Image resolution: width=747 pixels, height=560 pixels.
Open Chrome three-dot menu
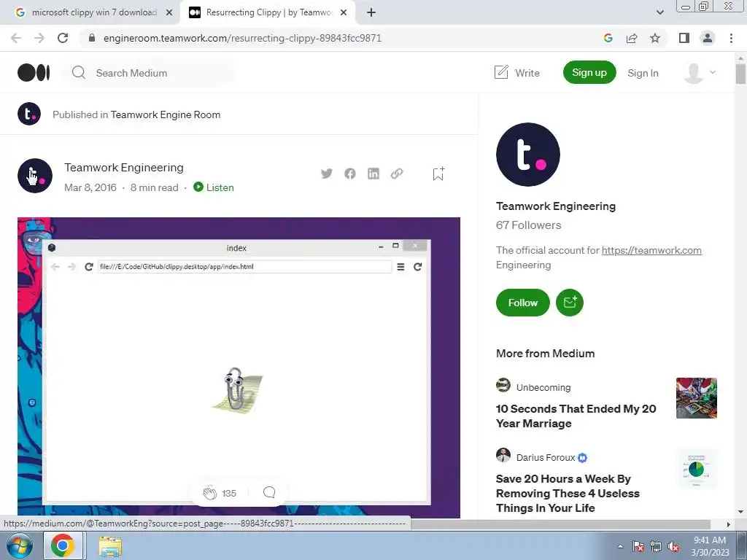click(x=731, y=38)
